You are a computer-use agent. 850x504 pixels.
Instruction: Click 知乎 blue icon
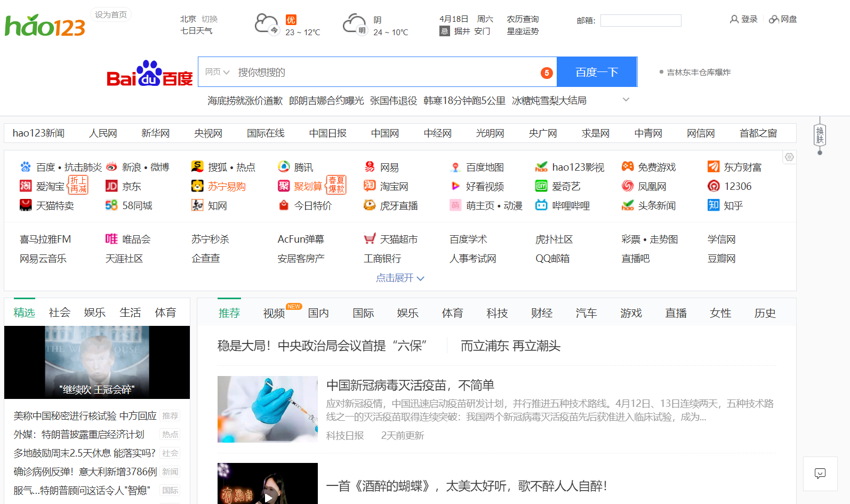pyautogui.click(x=713, y=205)
